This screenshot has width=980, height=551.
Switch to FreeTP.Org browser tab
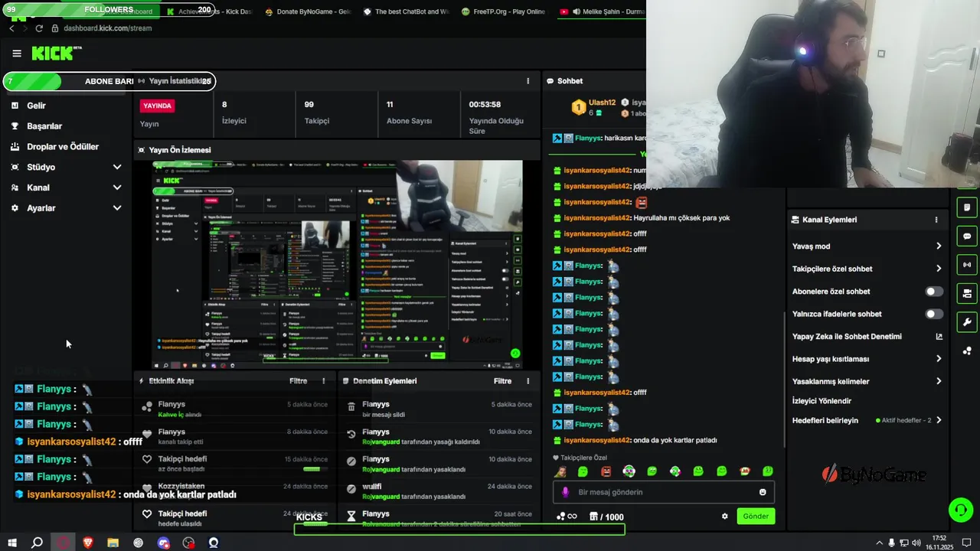tap(504, 11)
